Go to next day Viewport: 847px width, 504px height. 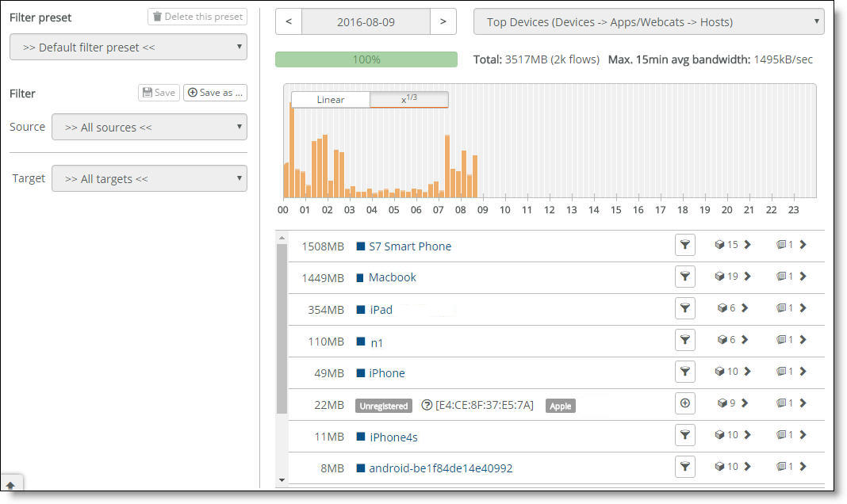[x=443, y=21]
